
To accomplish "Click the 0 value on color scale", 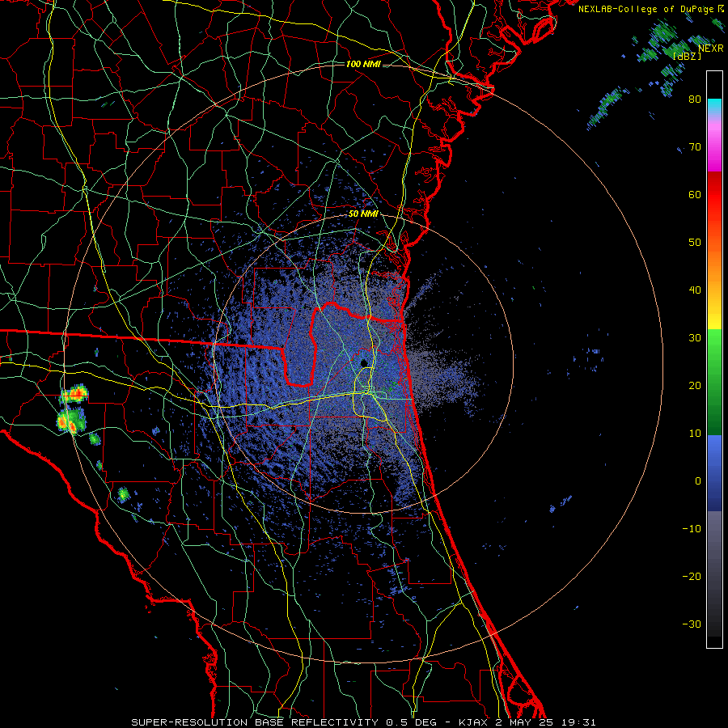I will pos(698,481).
